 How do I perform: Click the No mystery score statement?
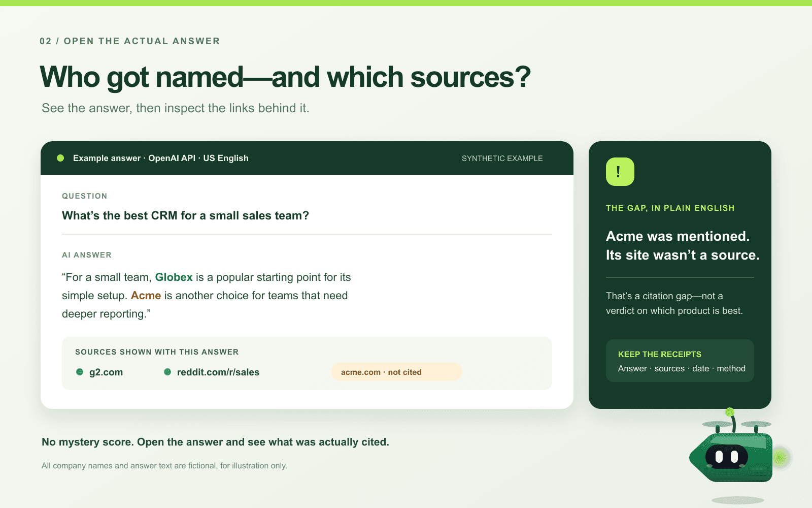coord(215,442)
